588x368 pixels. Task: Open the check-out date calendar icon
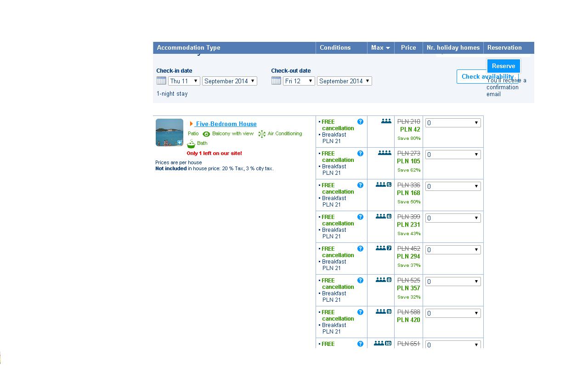coord(276,80)
